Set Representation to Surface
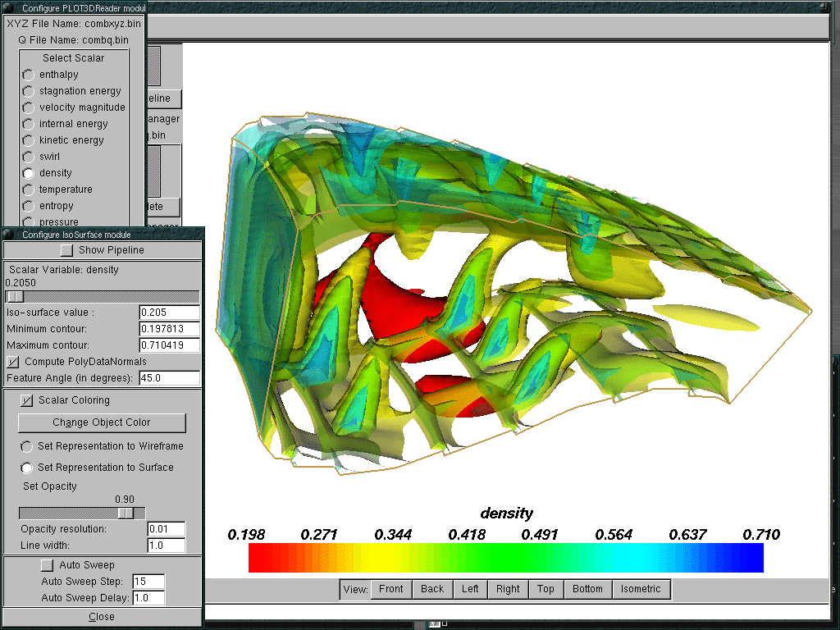The width and height of the screenshot is (840, 630). click(27, 468)
